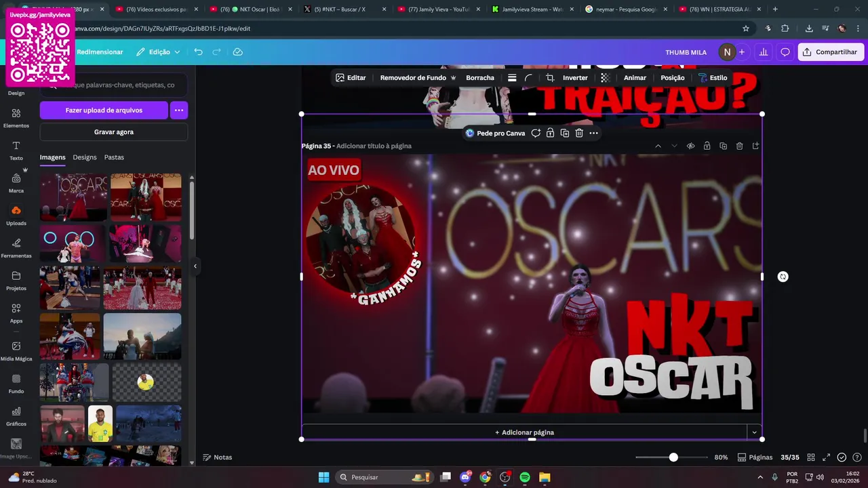Open the Ferramentas sidebar panel

click(16, 248)
